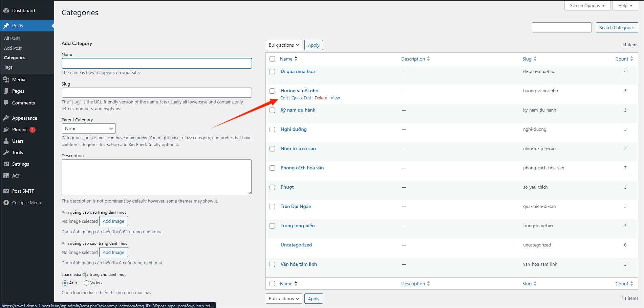Screen dimensions: 644x308
Task: Open All Posts in sidebar submenu
Action: click(x=12, y=38)
